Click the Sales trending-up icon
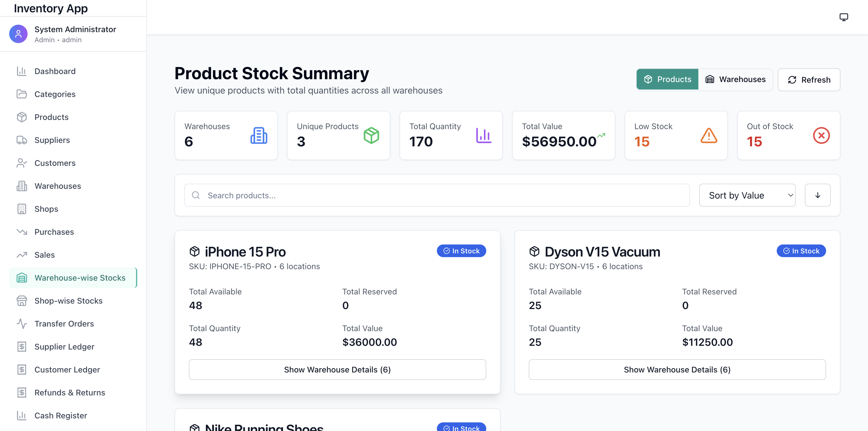This screenshot has height=431, width=868. coord(22,255)
